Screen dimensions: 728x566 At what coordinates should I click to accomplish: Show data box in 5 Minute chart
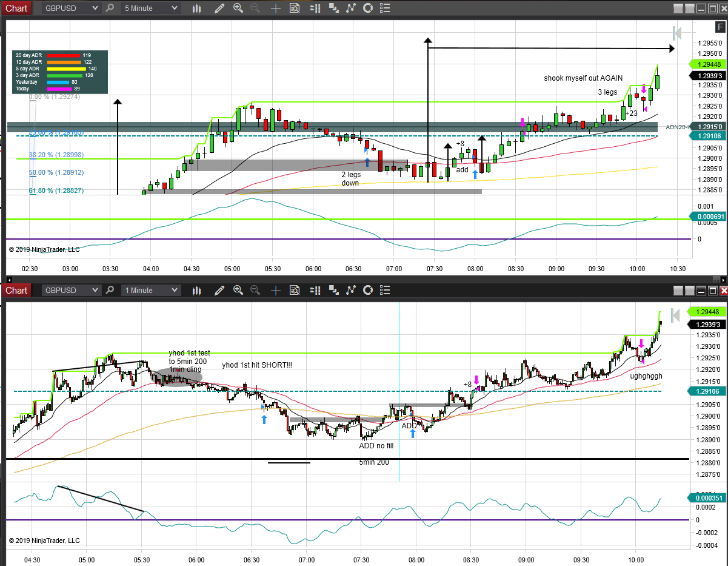click(295, 8)
